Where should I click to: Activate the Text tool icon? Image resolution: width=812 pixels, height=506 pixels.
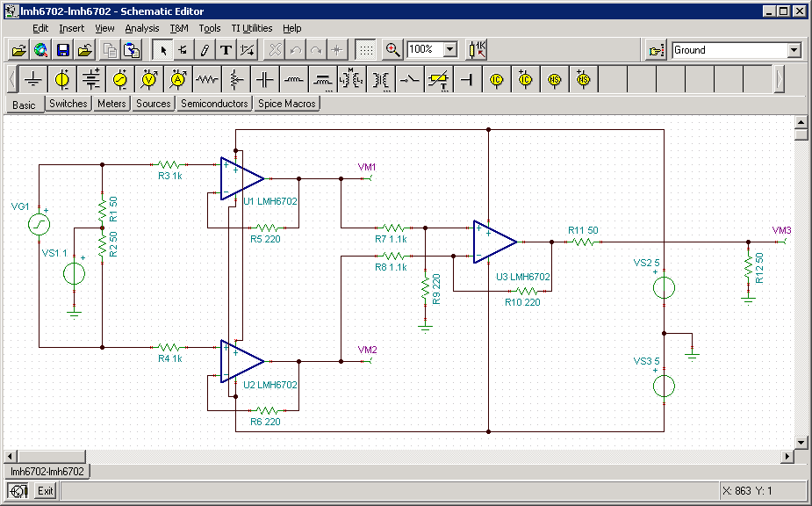click(x=226, y=50)
